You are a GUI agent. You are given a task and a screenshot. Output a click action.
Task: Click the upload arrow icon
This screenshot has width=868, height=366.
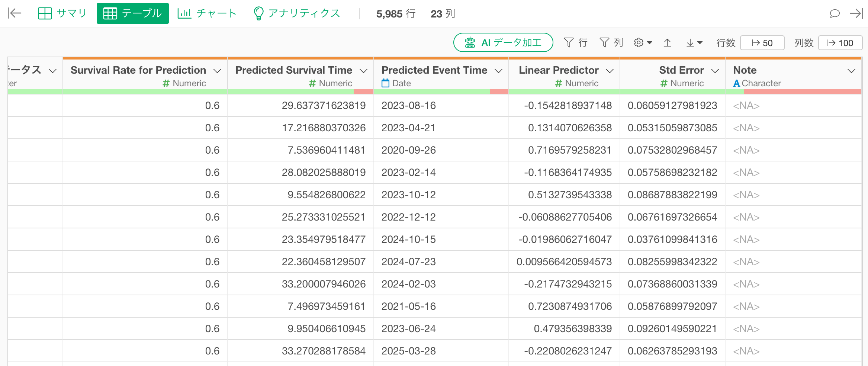(667, 43)
